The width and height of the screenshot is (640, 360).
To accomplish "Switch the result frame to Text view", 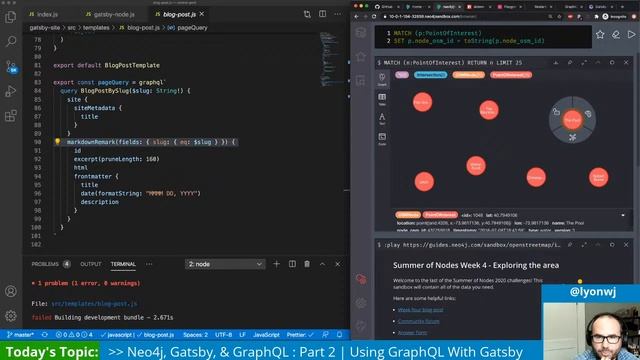I will click(382, 119).
